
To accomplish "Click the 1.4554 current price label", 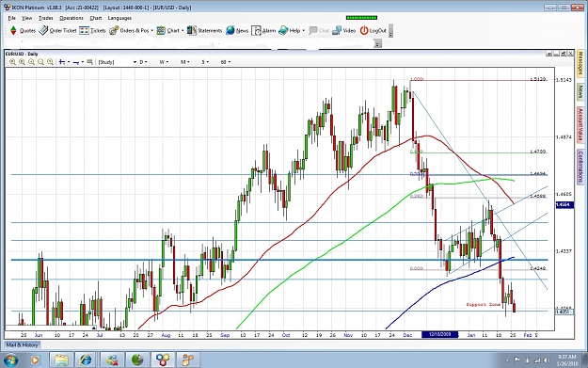I will (564, 205).
